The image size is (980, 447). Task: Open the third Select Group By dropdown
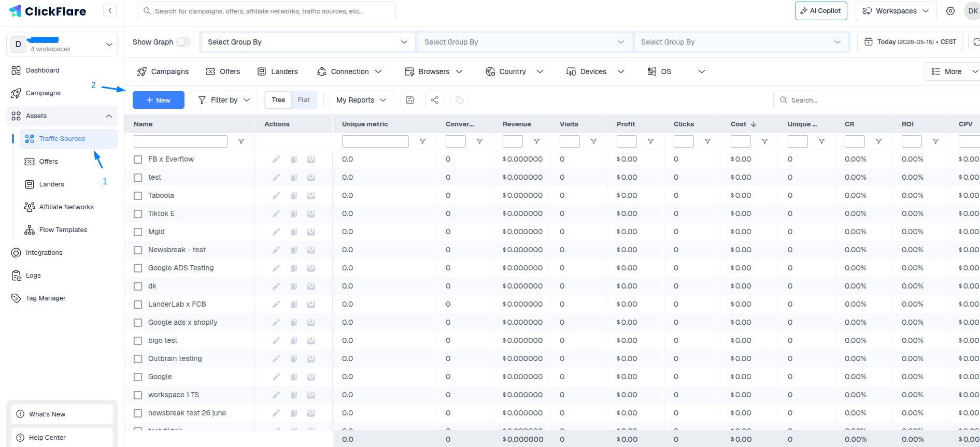[741, 42]
